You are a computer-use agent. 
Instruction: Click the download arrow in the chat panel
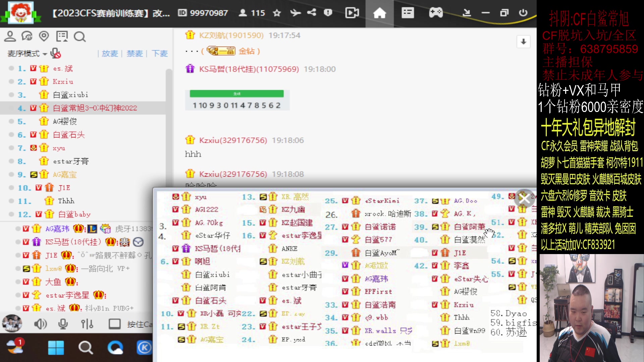point(523,42)
